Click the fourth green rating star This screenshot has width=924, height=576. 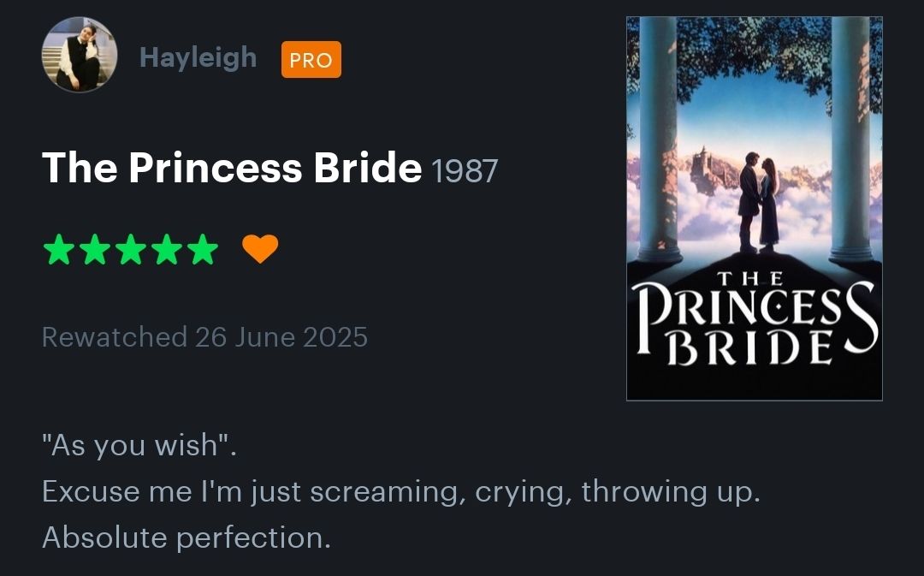[166, 250]
